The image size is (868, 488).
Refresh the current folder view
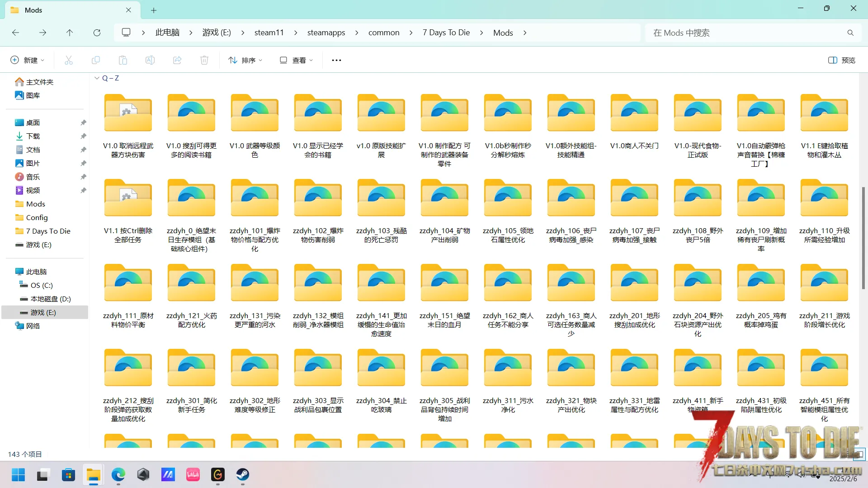point(97,33)
